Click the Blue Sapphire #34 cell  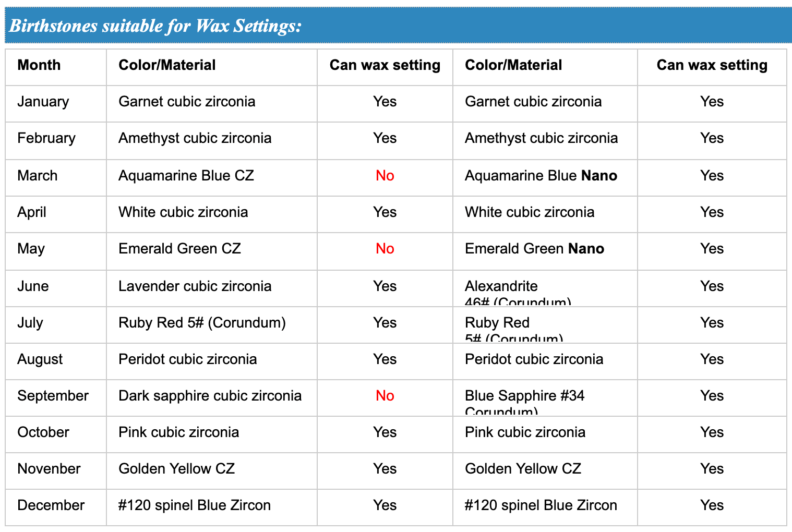(525, 396)
